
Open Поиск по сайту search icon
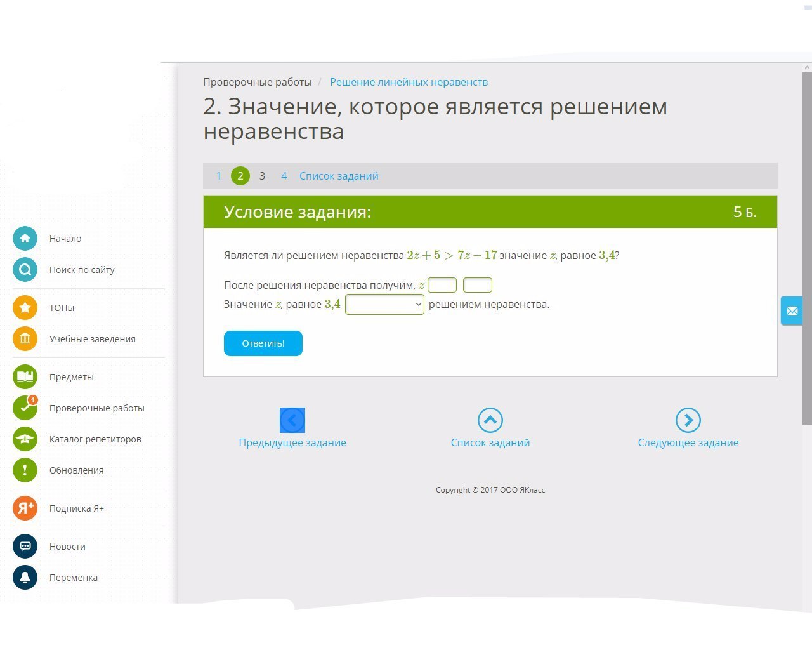(25, 270)
